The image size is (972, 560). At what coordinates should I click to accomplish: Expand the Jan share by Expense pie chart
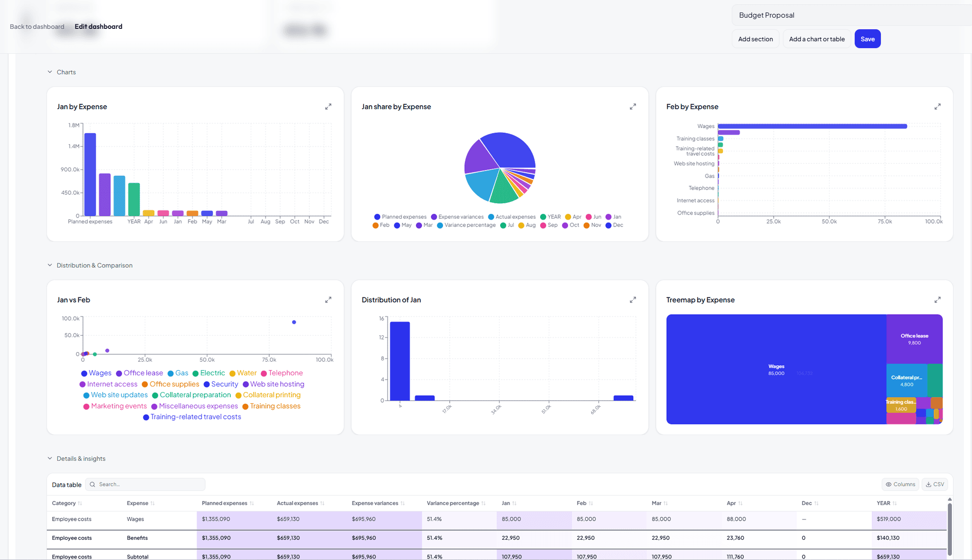point(633,106)
